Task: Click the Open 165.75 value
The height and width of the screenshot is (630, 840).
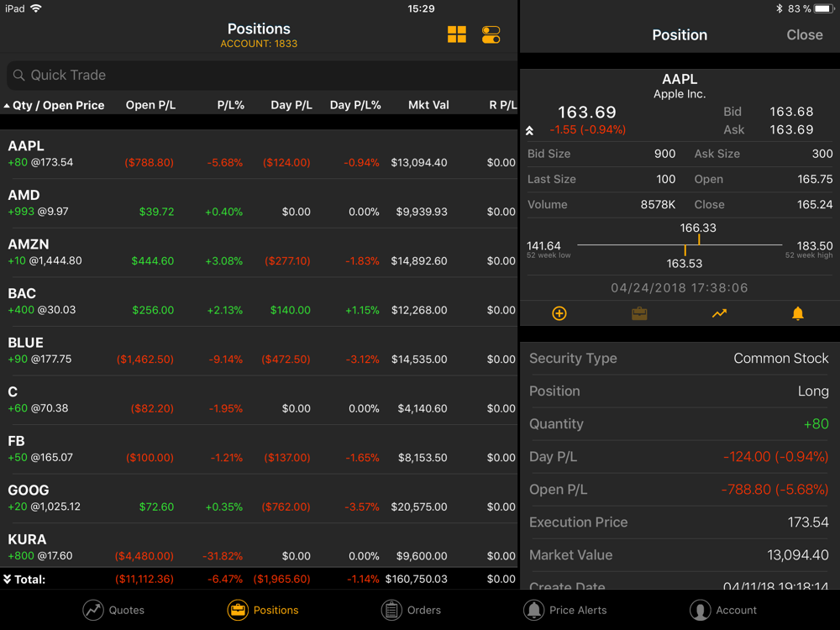Action: tap(815, 180)
